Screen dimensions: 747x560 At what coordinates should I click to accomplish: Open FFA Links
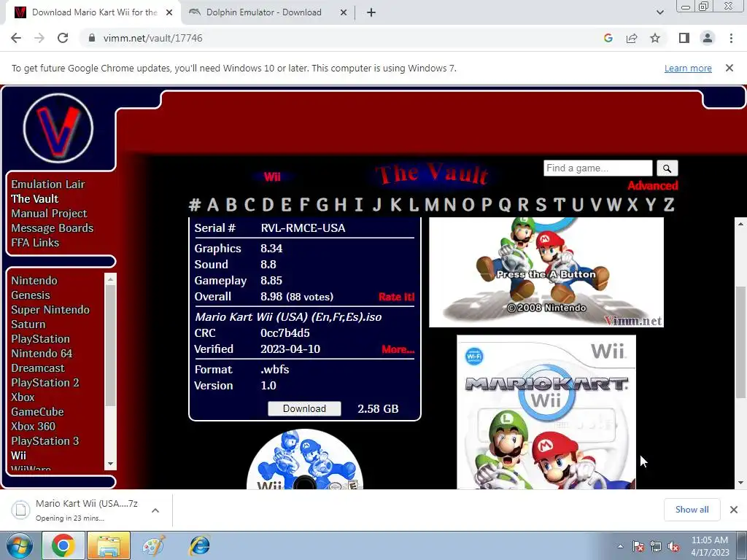[35, 242]
